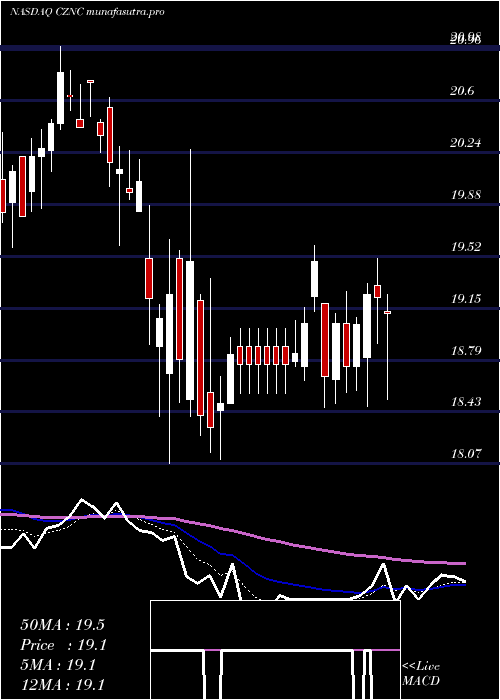Click the <<Live MACD label

421,673
